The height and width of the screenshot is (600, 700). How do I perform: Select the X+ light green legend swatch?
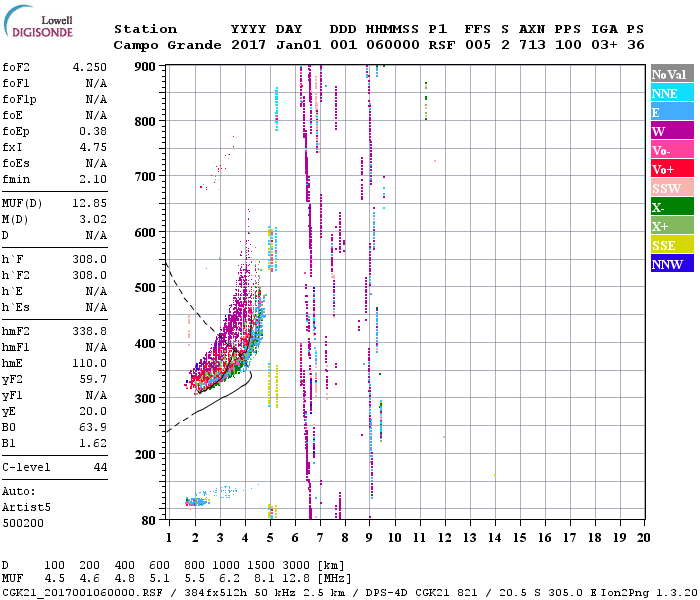pyautogui.click(x=672, y=226)
